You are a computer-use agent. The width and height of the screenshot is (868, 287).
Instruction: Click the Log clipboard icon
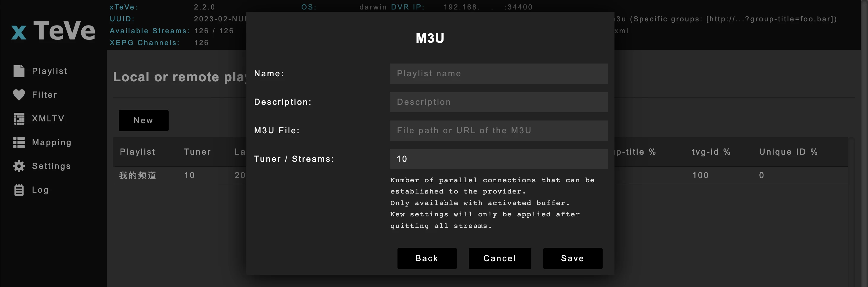19,190
